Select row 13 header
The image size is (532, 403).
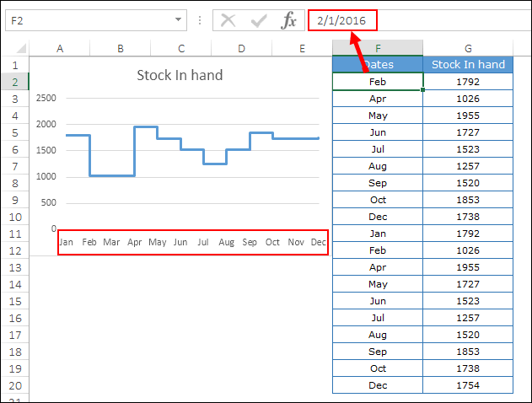click(15, 267)
